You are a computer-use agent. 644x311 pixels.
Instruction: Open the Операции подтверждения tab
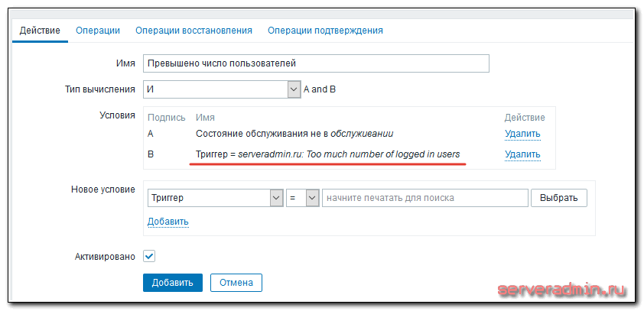(x=325, y=31)
